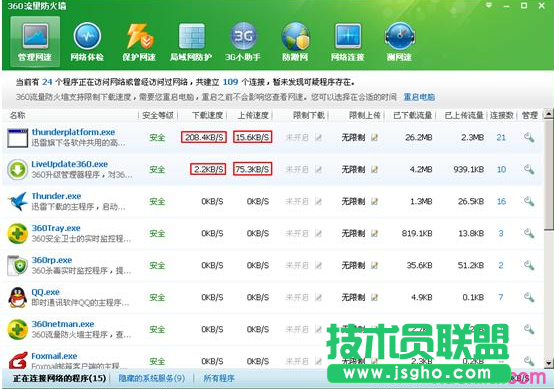Open connection count 10 for LiveUpdate360.exe
This screenshot has height=389, width=554.
(x=501, y=169)
